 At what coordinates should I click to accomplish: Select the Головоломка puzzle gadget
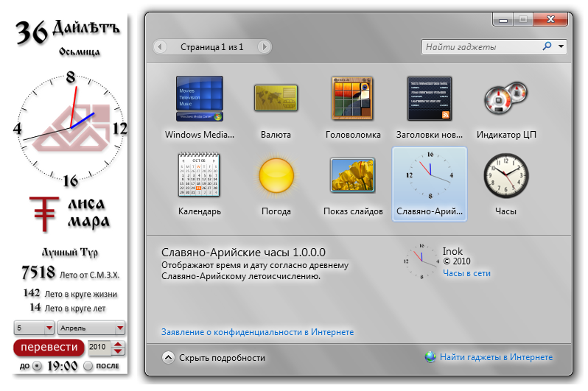pos(352,108)
